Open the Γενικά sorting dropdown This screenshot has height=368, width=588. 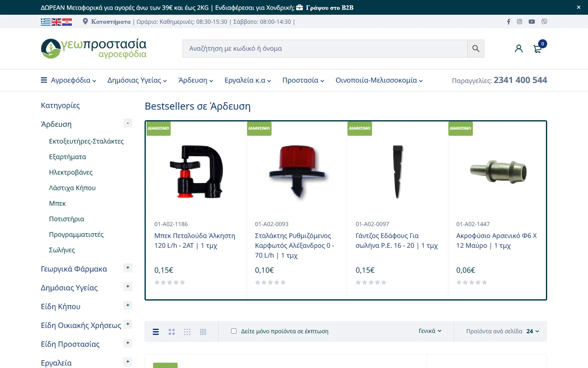pos(430,331)
